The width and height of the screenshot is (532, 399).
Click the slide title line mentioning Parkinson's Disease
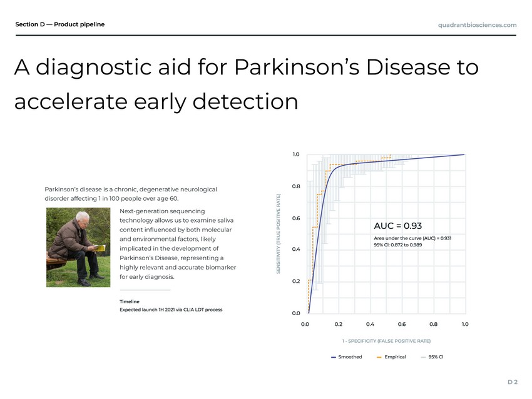(x=246, y=68)
